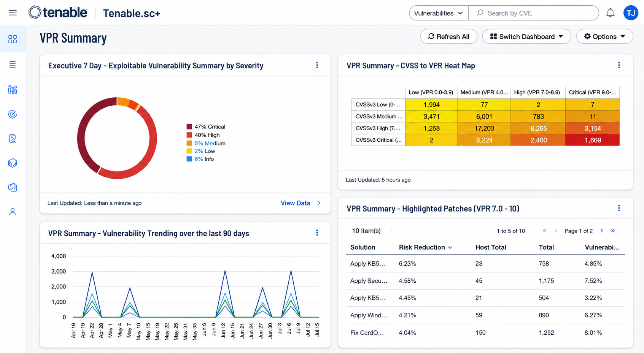Open notifications bell
This screenshot has height=353, width=644.
(610, 13)
